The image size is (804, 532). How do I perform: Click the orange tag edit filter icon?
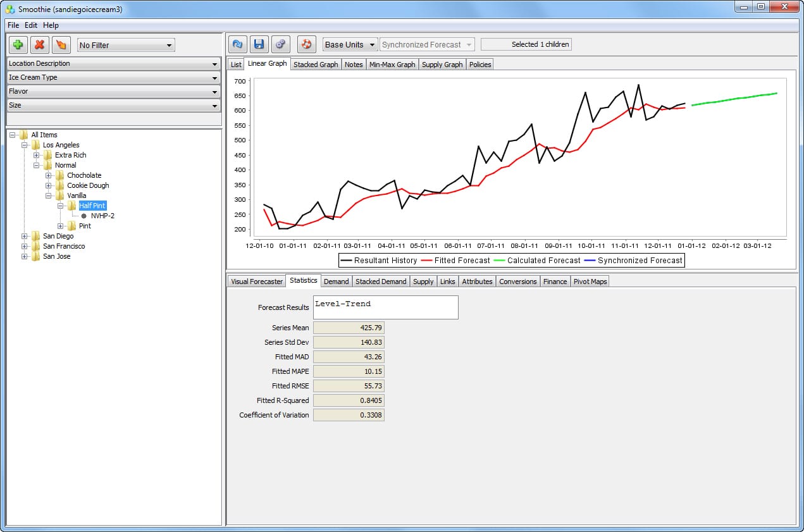(61, 45)
